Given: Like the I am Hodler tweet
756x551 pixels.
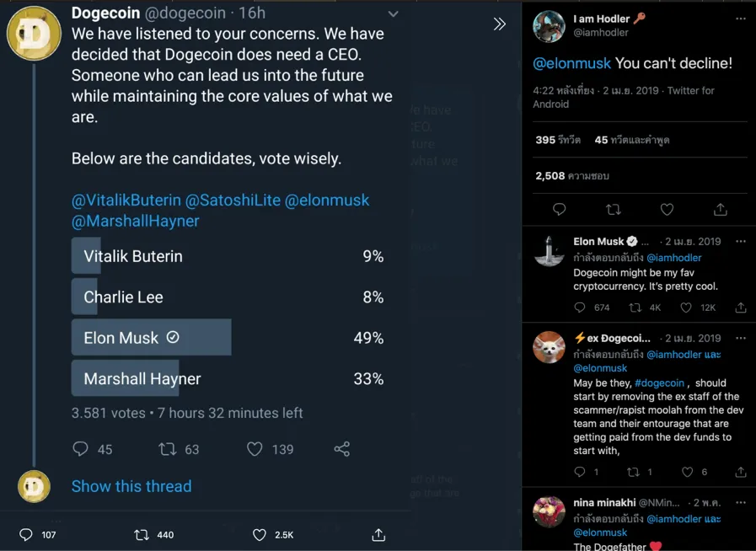Looking at the screenshot, I should [x=667, y=209].
